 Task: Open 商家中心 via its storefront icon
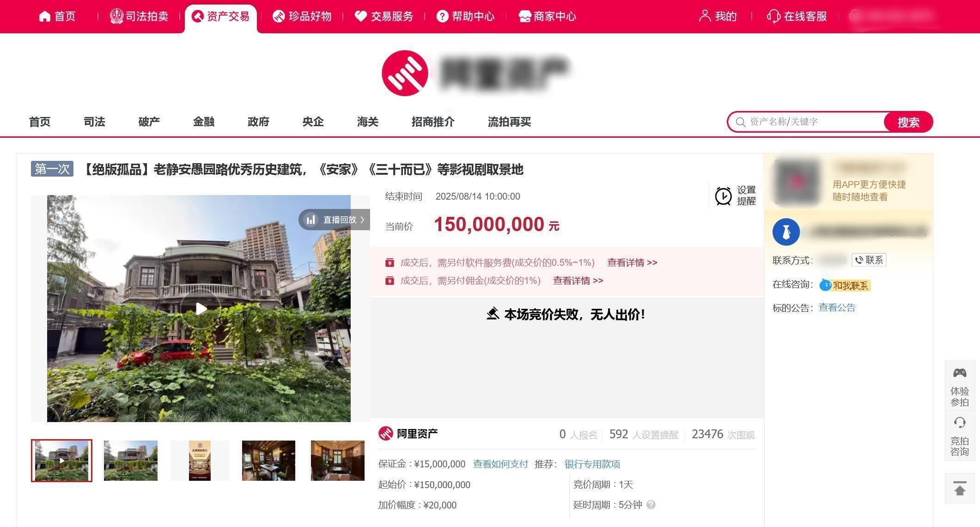tap(524, 16)
